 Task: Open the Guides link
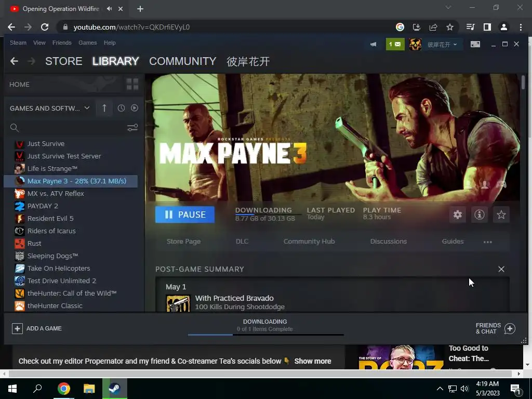click(x=453, y=242)
